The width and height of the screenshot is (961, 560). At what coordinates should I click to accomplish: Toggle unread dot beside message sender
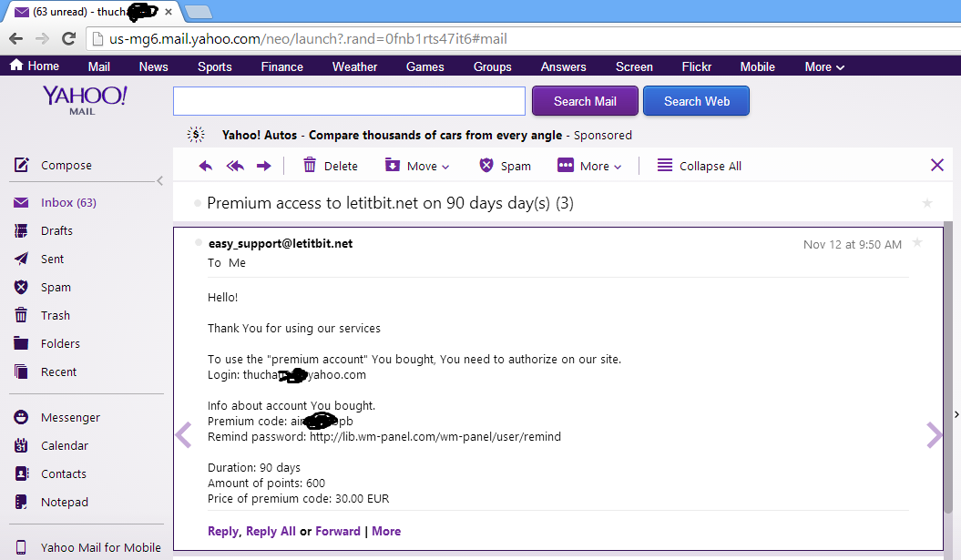198,243
